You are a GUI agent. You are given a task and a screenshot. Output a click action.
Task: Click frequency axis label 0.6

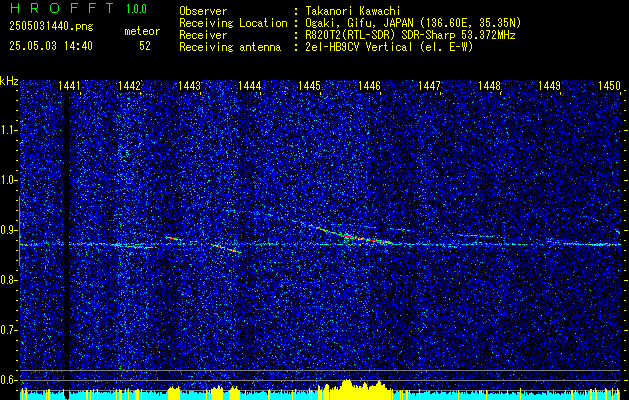pos(8,380)
